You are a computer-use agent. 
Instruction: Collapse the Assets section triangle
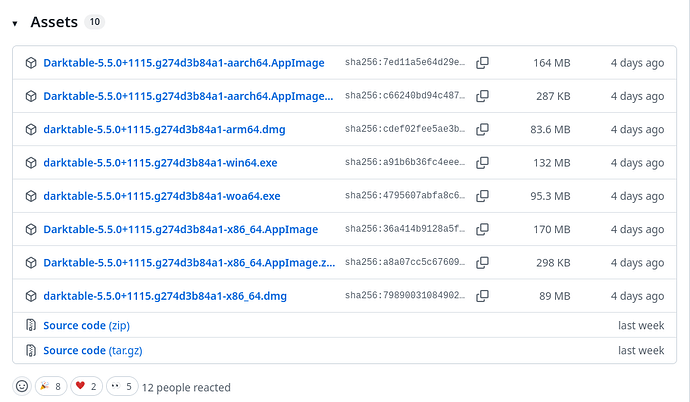(x=15, y=23)
